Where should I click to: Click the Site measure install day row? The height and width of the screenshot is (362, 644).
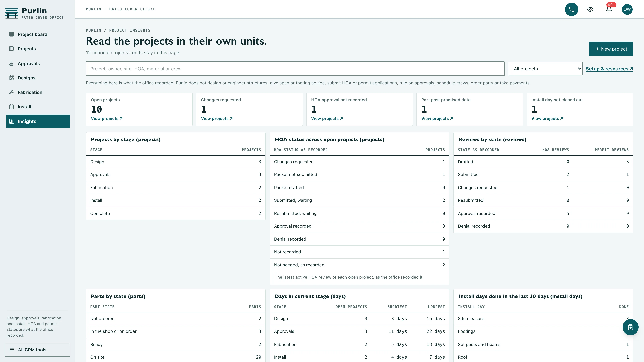coord(543,319)
